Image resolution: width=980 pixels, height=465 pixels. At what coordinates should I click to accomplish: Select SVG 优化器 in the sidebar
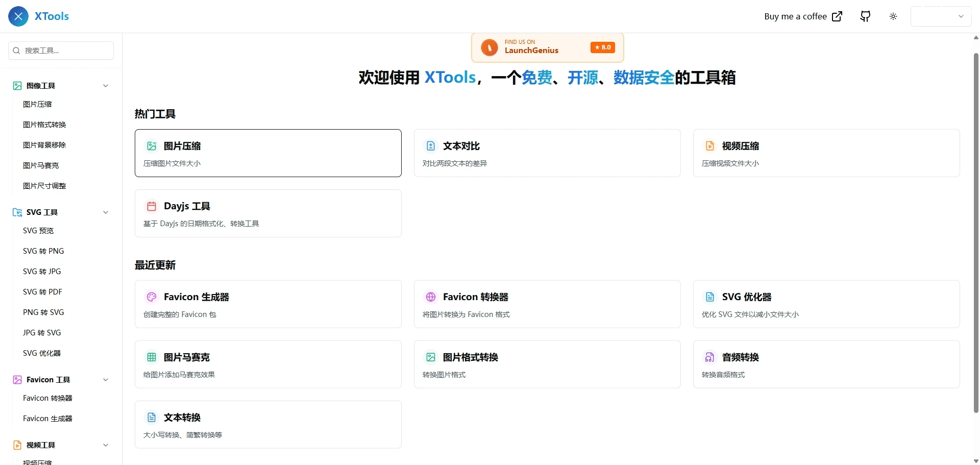click(42, 353)
